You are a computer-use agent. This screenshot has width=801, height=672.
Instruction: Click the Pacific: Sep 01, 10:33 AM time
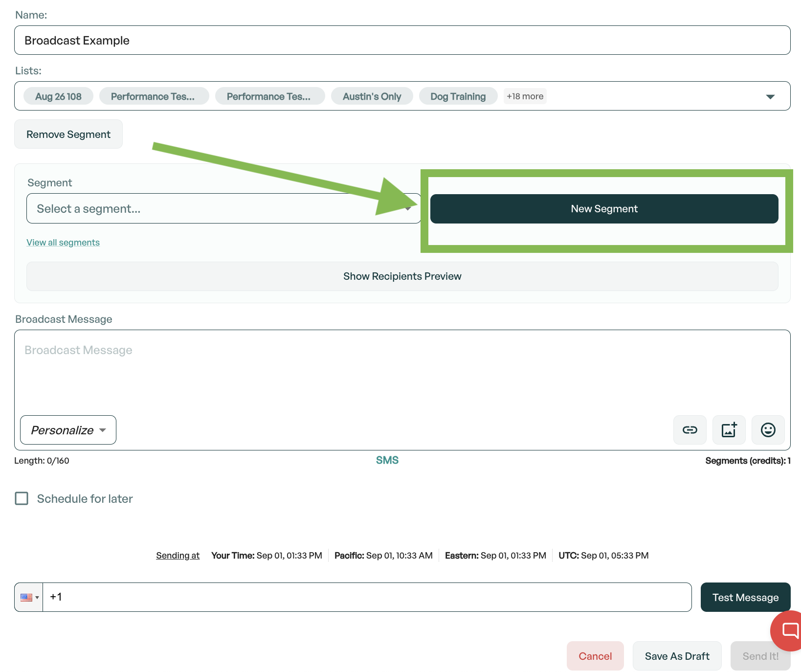pos(383,556)
